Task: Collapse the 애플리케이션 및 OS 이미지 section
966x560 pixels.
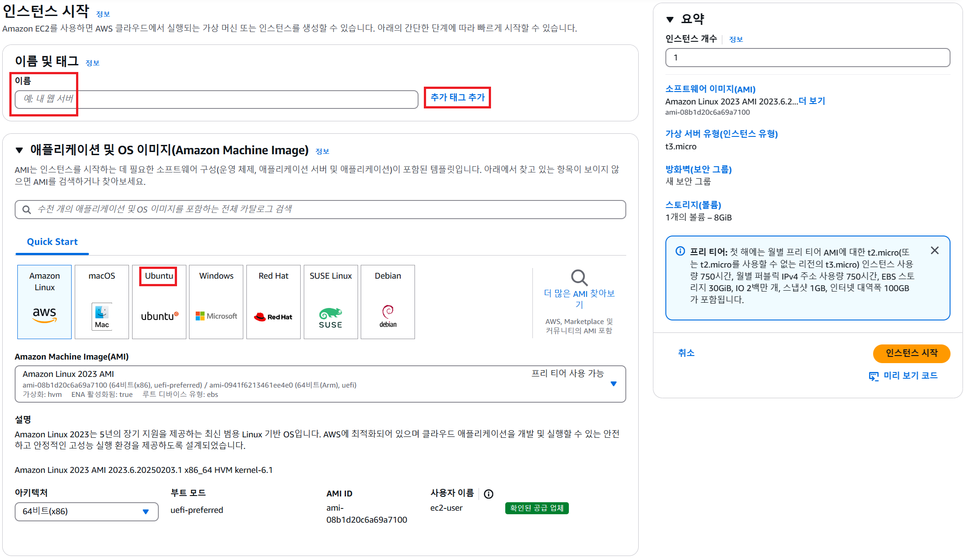Action: click(19, 150)
